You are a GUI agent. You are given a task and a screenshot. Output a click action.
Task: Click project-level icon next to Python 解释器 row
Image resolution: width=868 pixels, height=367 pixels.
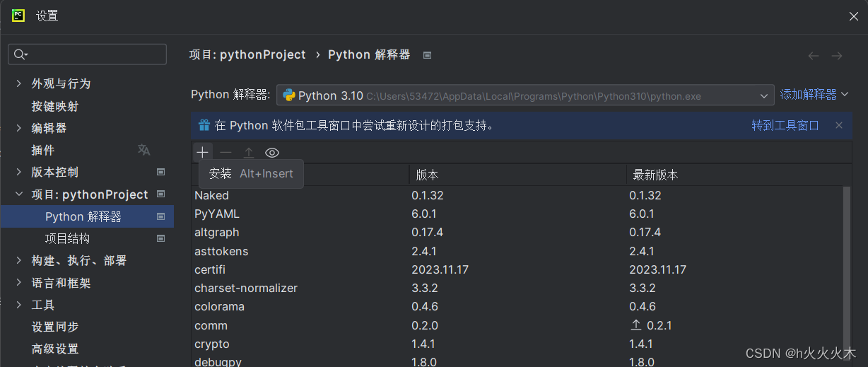[160, 216]
